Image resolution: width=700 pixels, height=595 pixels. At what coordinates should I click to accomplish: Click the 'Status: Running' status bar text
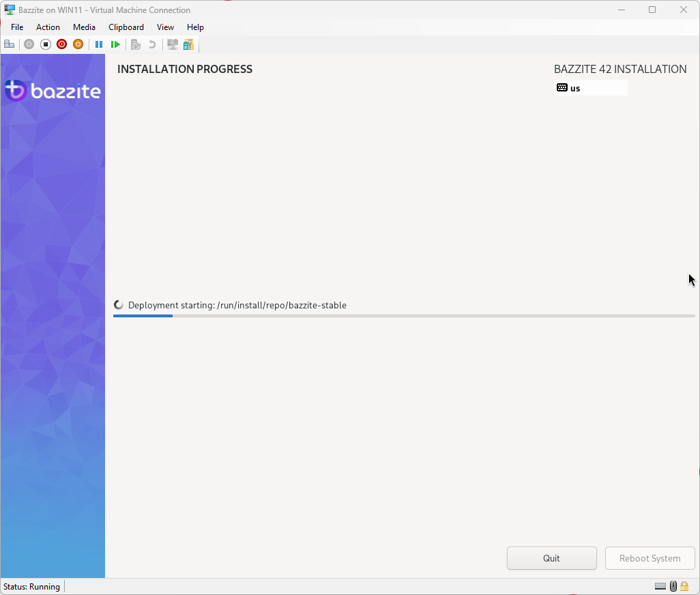pyautogui.click(x=31, y=587)
